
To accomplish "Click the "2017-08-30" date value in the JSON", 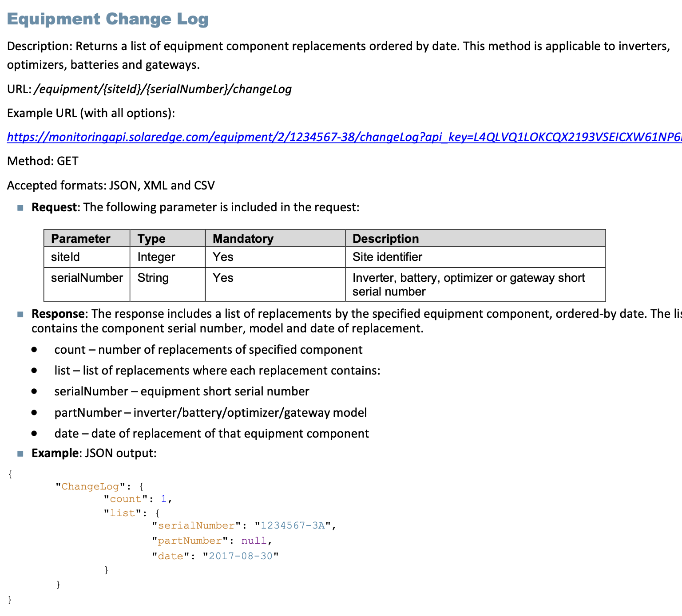I will point(241,556).
